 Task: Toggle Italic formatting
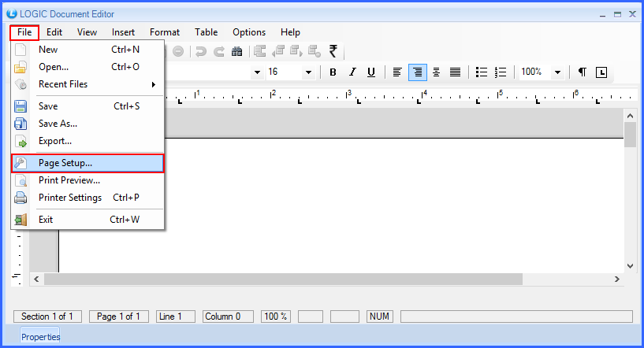352,72
